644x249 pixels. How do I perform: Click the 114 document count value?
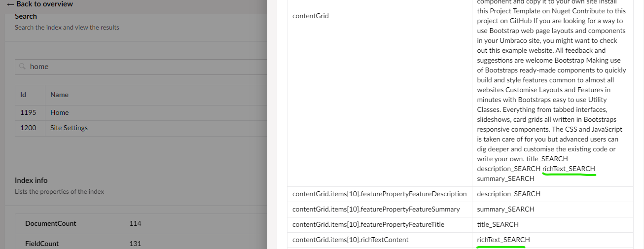tap(135, 223)
